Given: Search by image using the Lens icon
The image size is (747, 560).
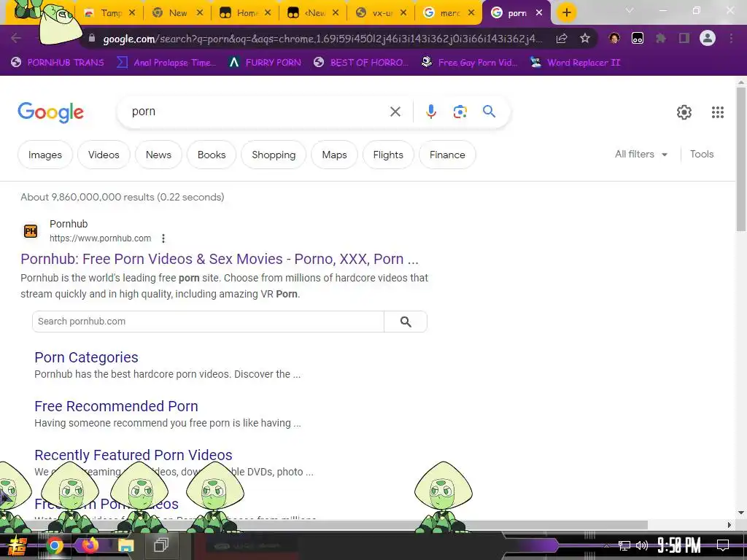Looking at the screenshot, I should [460, 112].
